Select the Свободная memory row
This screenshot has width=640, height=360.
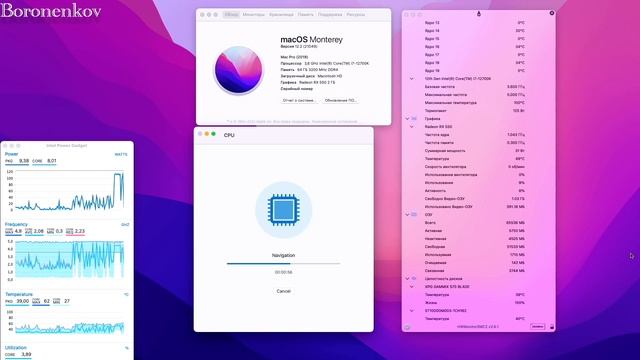click(x=475, y=247)
